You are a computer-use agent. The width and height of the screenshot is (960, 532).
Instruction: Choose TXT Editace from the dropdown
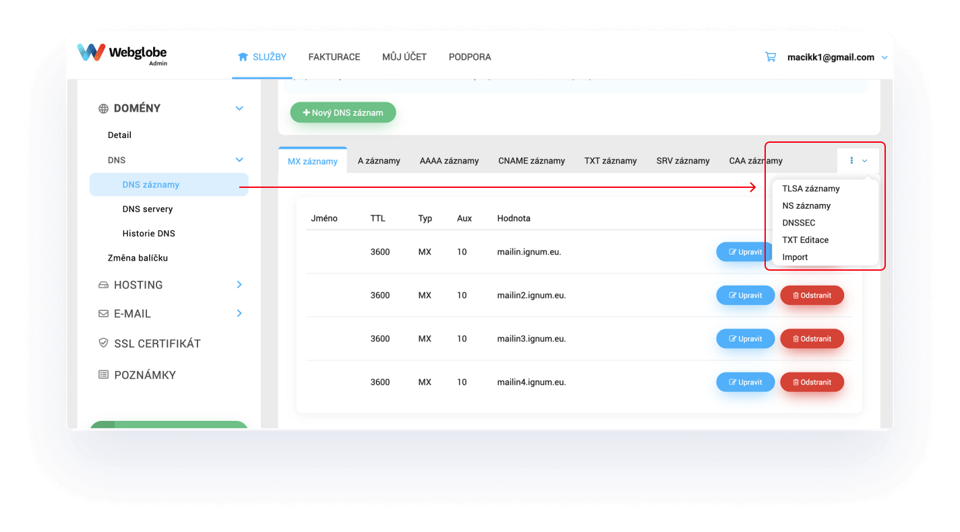coord(805,240)
